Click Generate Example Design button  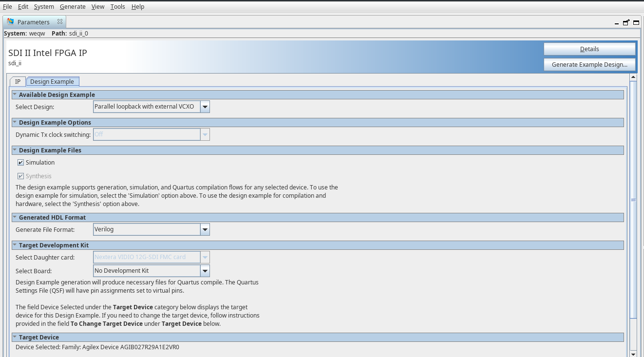(x=589, y=65)
